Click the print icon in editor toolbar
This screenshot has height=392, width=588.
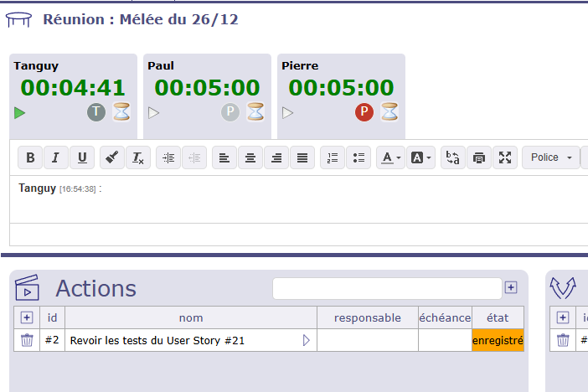tap(479, 157)
